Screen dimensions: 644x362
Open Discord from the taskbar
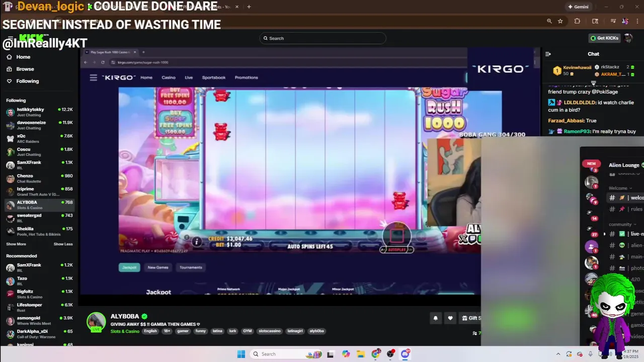tap(406, 354)
